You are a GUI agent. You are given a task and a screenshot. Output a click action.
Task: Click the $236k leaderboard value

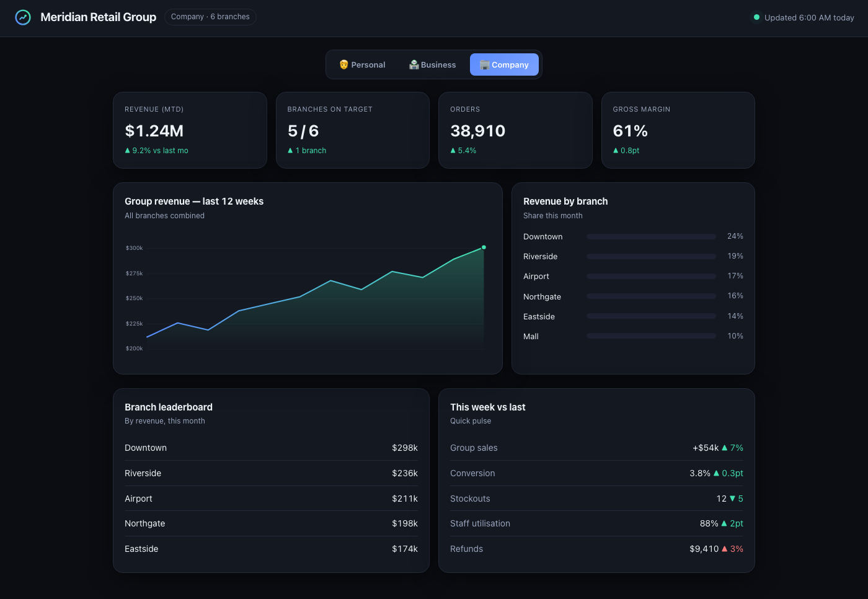pyautogui.click(x=405, y=473)
